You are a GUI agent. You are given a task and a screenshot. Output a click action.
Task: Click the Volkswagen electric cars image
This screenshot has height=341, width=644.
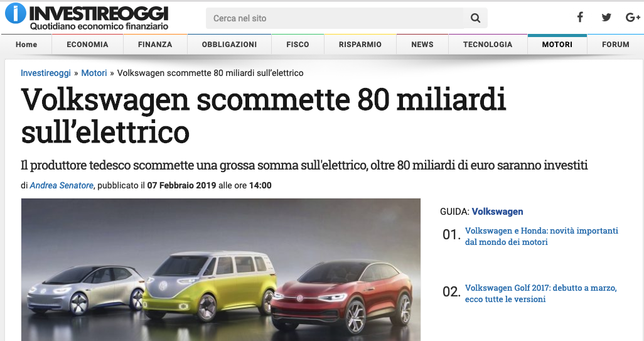[221, 269]
